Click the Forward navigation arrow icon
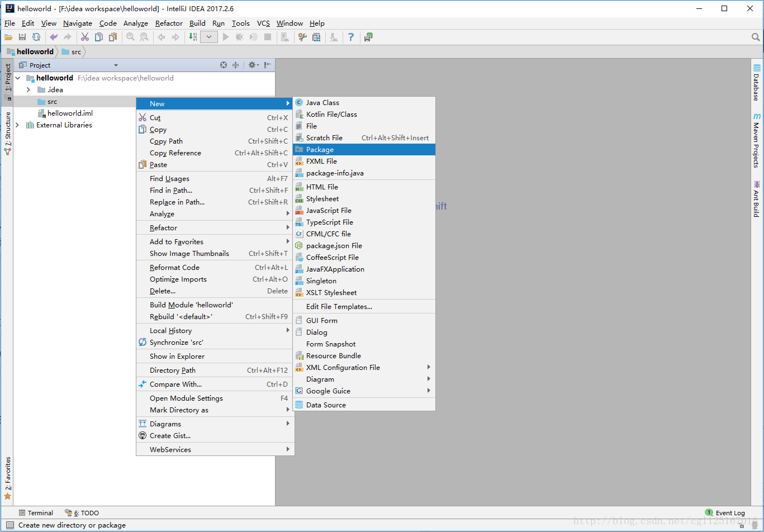764x532 pixels. pyautogui.click(x=175, y=37)
